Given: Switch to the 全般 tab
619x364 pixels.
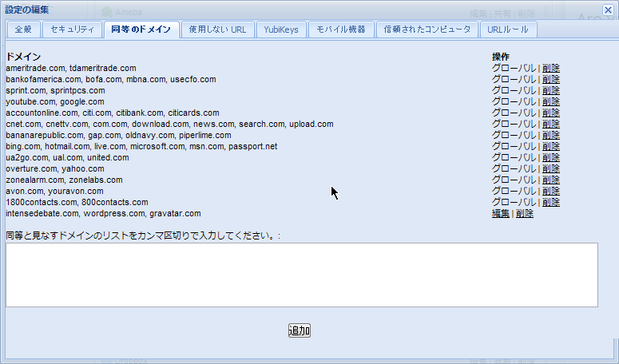Looking at the screenshot, I should pos(23,30).
